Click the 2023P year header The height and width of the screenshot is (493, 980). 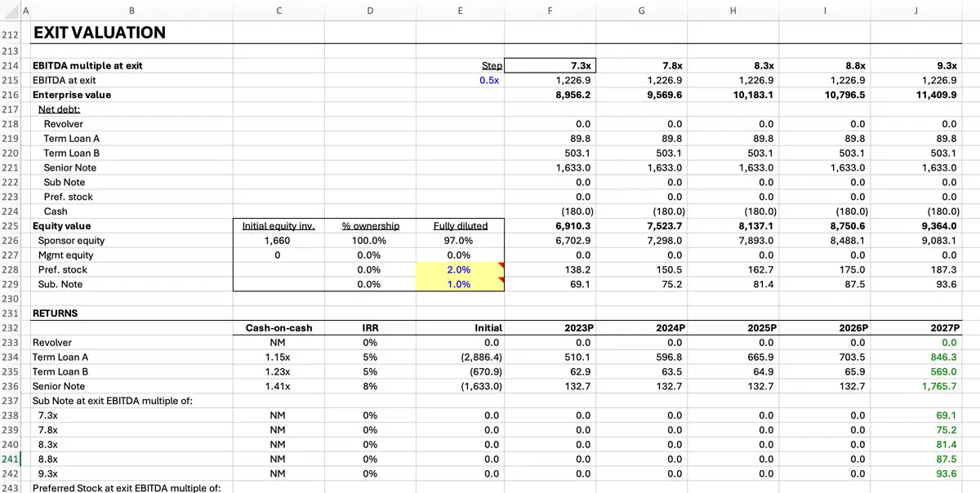tap(579, 328)
